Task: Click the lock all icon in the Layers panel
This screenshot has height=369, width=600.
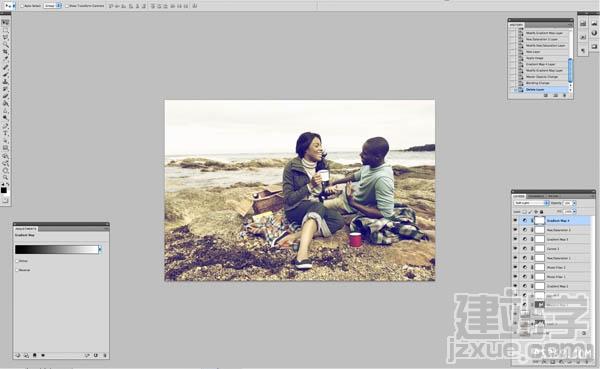Action: 541,212
